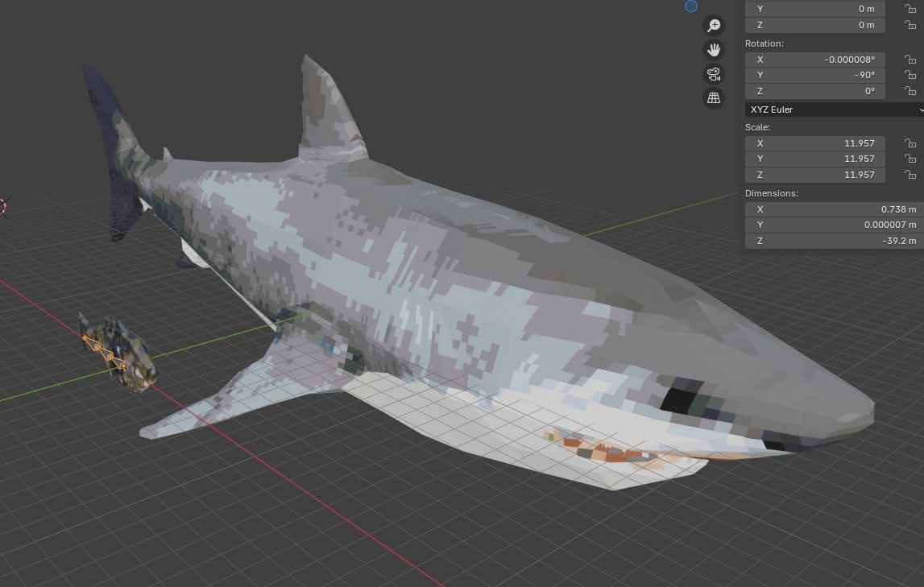The image size is (924, 587).
Task: Click the Dimensions Z field showing -39.2 m
Action: pyautogui.click(x=831, y=240)
